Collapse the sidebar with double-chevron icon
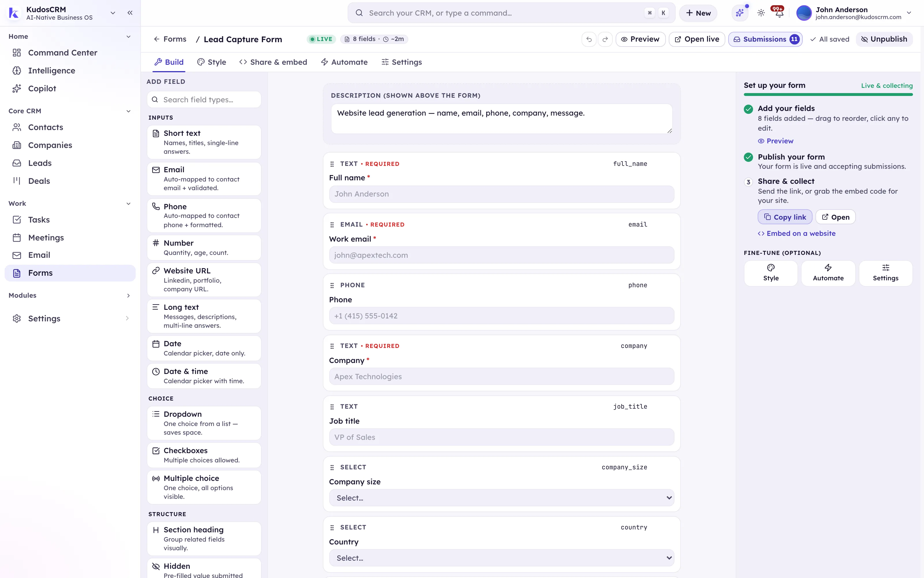The height and width of the screenshot is (578, 924). (130, 13)
